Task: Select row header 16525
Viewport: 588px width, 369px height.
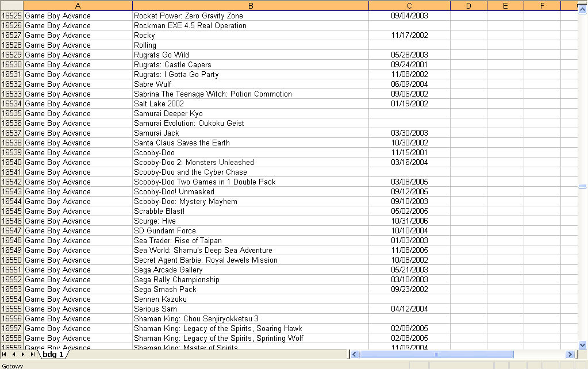Action: click(x=11, y=16)
